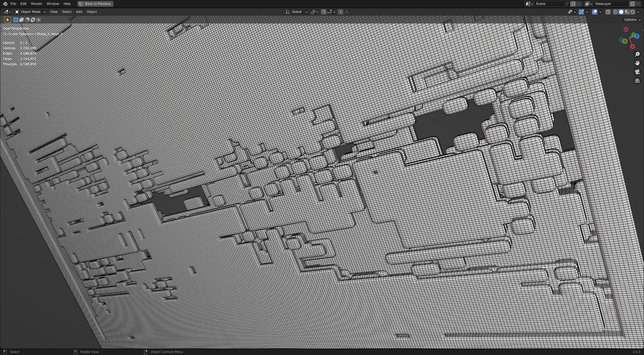Viewport: 644px width, 355px height.
Task: Choose the Extend Selection mode
Action: [22, 20]
